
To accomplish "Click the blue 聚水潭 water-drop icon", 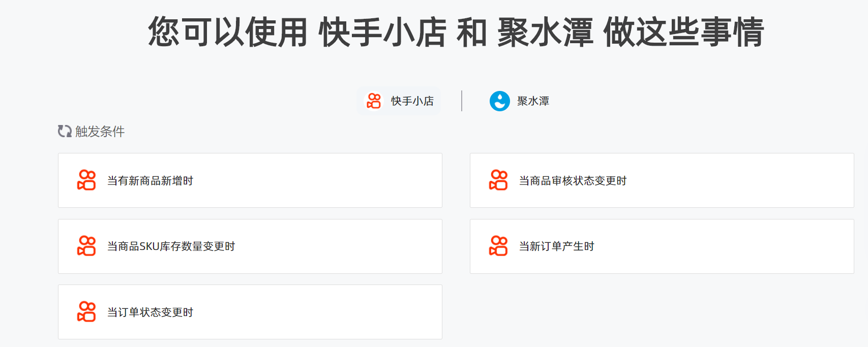I will click(499, 101).
